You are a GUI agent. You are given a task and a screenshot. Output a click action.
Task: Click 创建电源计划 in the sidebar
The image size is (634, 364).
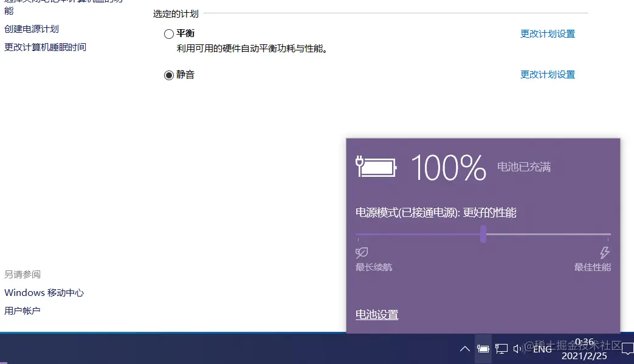[x=31, y=29]
